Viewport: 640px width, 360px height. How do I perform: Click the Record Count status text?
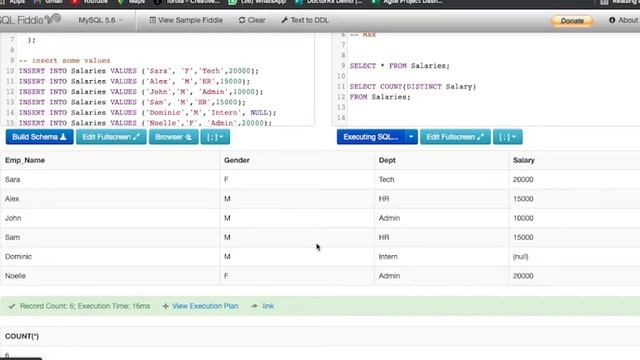pos(85,306)
